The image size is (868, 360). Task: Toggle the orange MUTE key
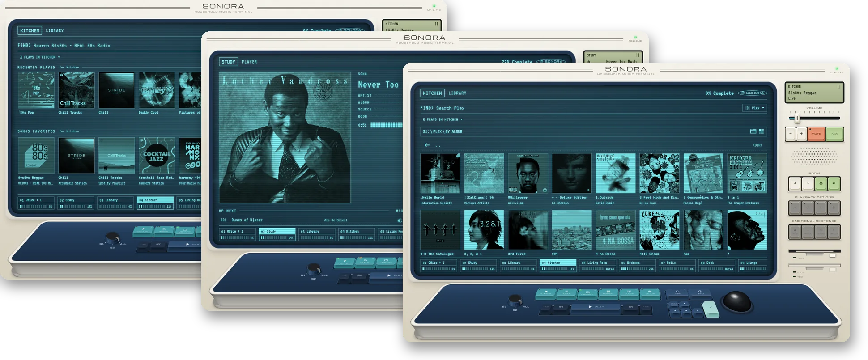pyautogui.click(x=816, y=134)
